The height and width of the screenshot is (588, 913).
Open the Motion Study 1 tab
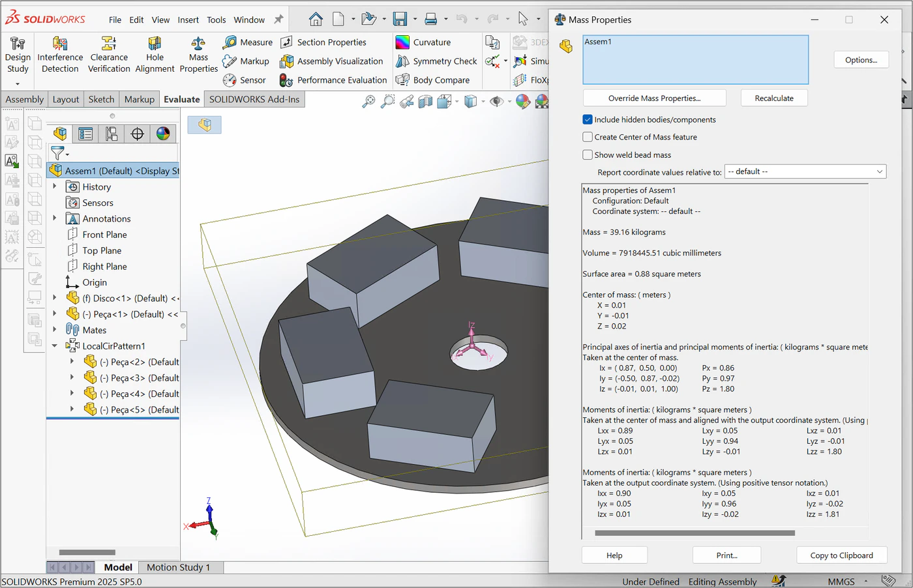[x=178, y=567]
